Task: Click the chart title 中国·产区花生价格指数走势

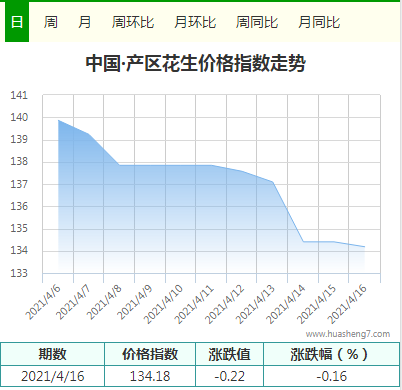Action: click(x=195, y=63)
